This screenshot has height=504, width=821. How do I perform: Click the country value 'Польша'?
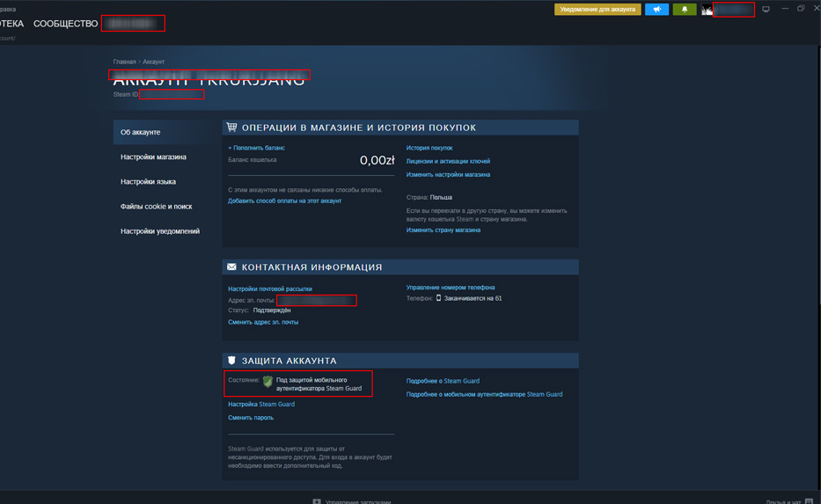click(x=441, y=197)
